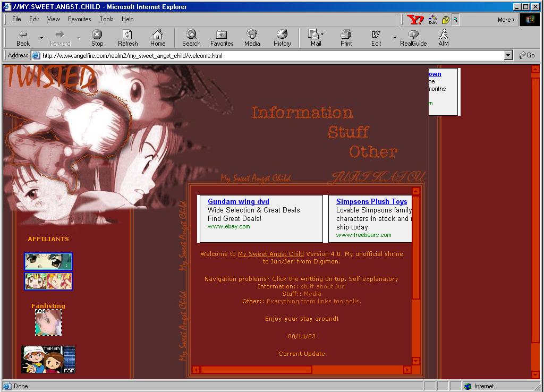Click the magnifier icon in Yahoo toolbar
The image size is (544, 392).
click(455, 20)
